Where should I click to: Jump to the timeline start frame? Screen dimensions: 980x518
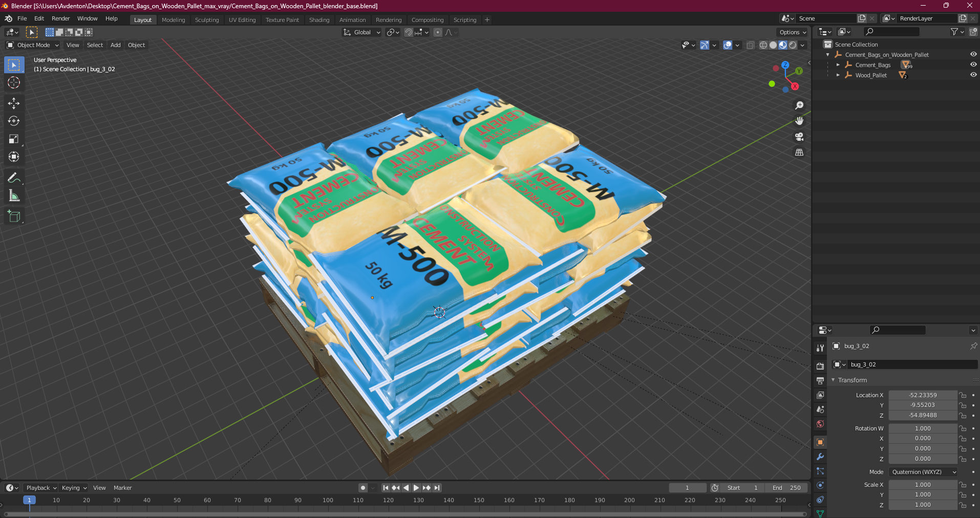[386, 488]
